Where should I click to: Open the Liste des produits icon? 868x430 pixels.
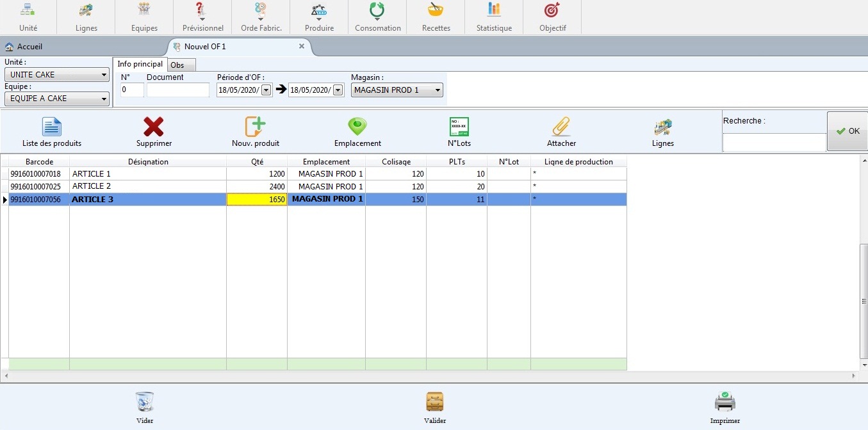click(x=52, y=127)
